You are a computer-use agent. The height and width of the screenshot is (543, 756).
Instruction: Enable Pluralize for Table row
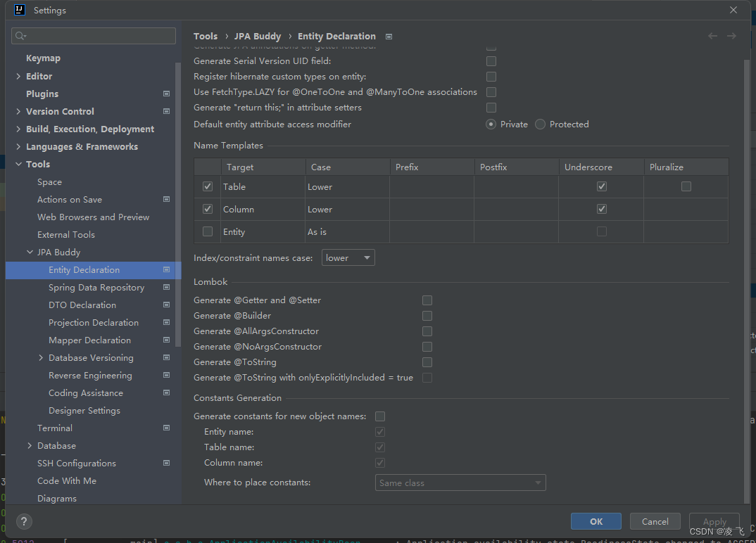[686, 186]
